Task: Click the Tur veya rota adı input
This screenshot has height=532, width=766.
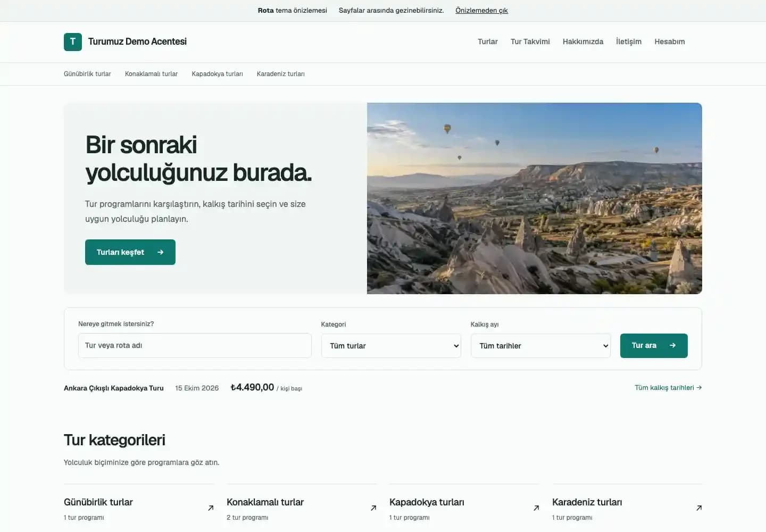Action: pos(195,346)
